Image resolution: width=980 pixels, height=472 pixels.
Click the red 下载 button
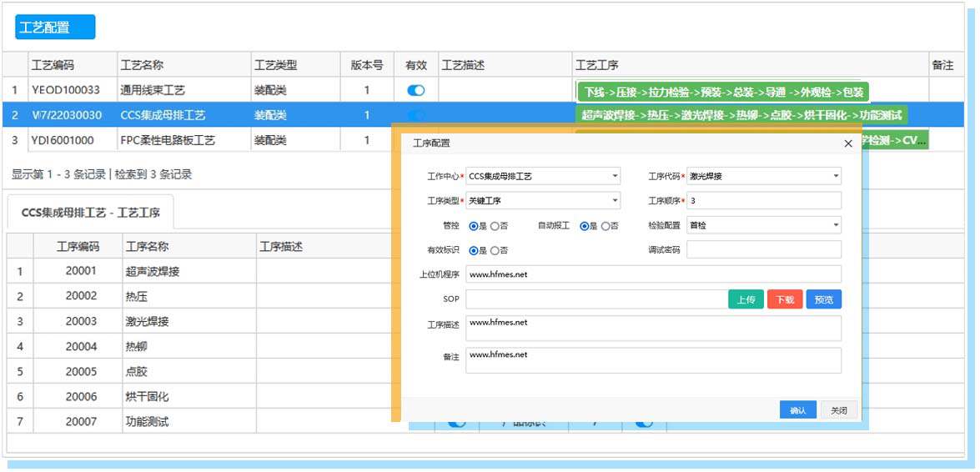point(785,299)
